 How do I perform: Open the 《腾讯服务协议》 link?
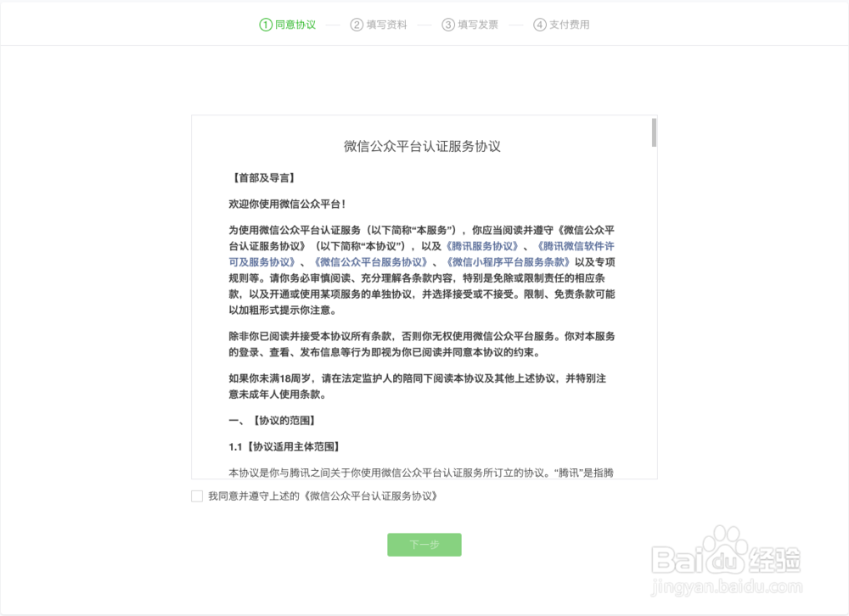[x=482, y=246]
